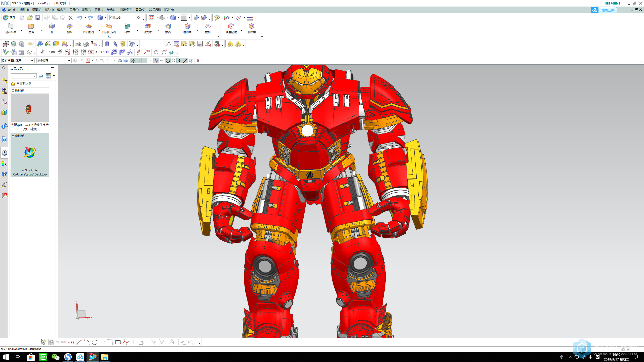
Task: Toggle snap to control point
Action: [x=150, y=61]
